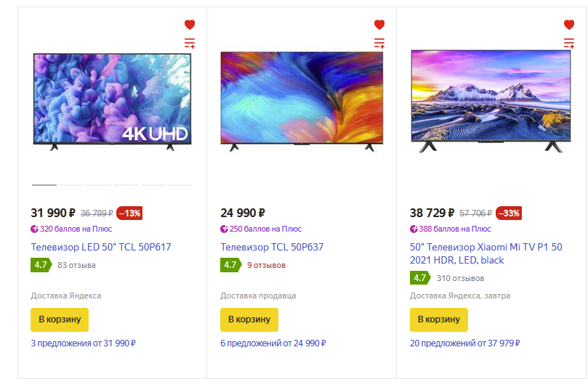
Task: Click the 4.7 rating badge of TCL 50P617
Action: (x=41, y=265)
